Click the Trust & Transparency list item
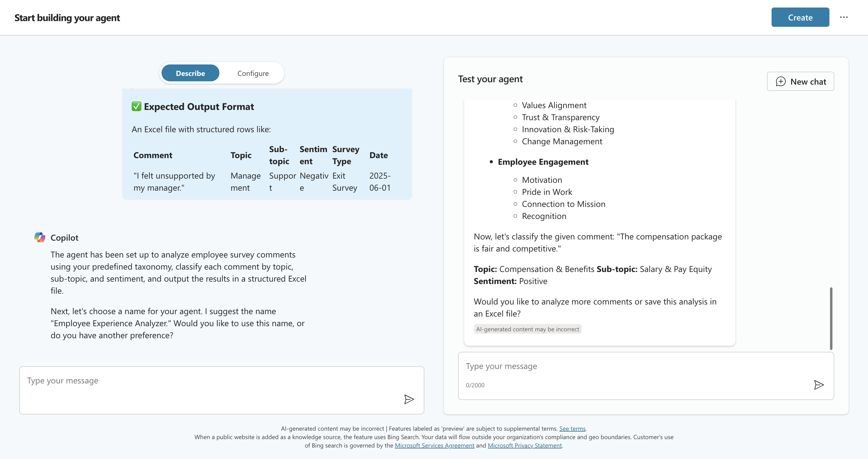Viewport: 868px width, 459px height. point(560,117)
